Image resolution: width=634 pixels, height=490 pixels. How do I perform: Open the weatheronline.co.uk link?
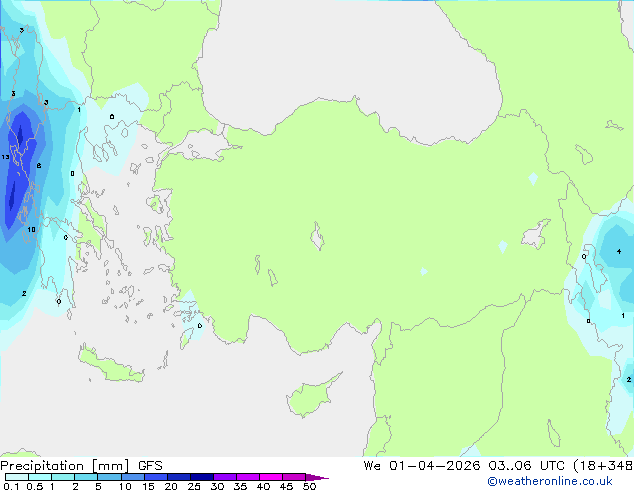[550, 481]
